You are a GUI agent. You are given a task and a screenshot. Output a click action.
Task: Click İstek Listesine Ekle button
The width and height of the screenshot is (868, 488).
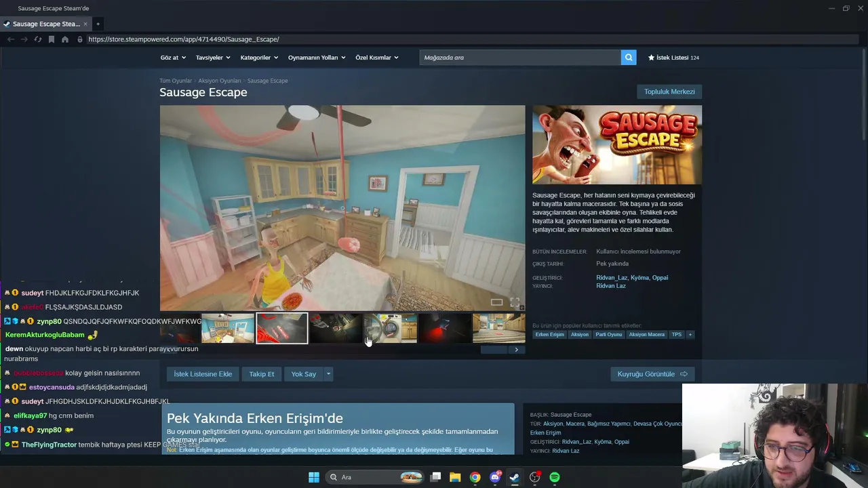(x=203, y=374)
